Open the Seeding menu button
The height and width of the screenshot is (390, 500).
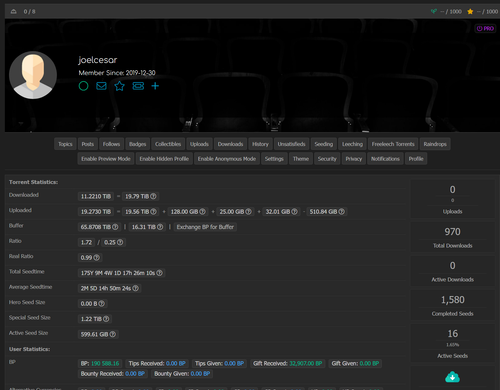[324, 144]
